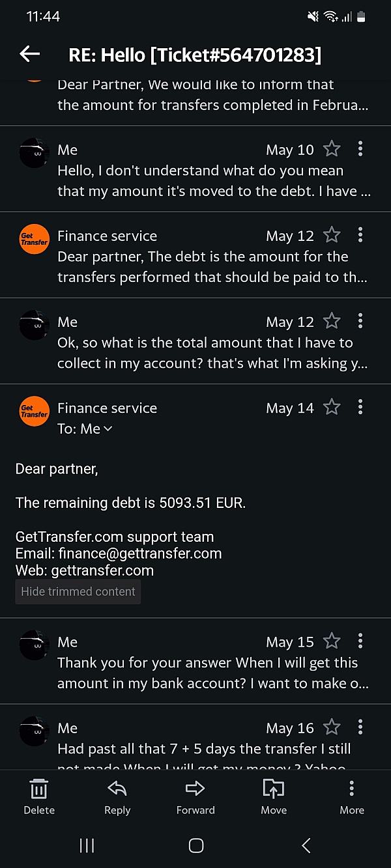Forward this email message
The image size is (391, 868).
click(x=195, y=796)
